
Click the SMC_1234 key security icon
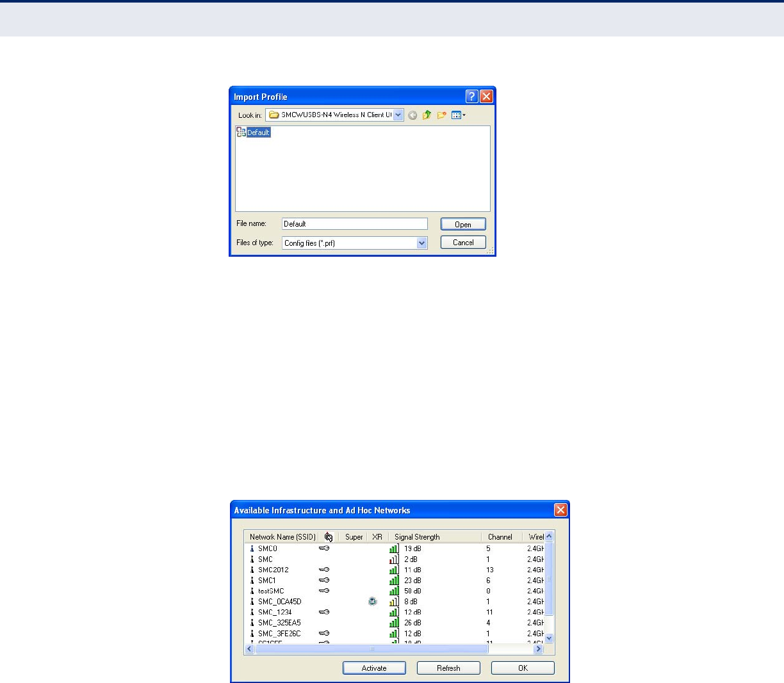(324, 612)
